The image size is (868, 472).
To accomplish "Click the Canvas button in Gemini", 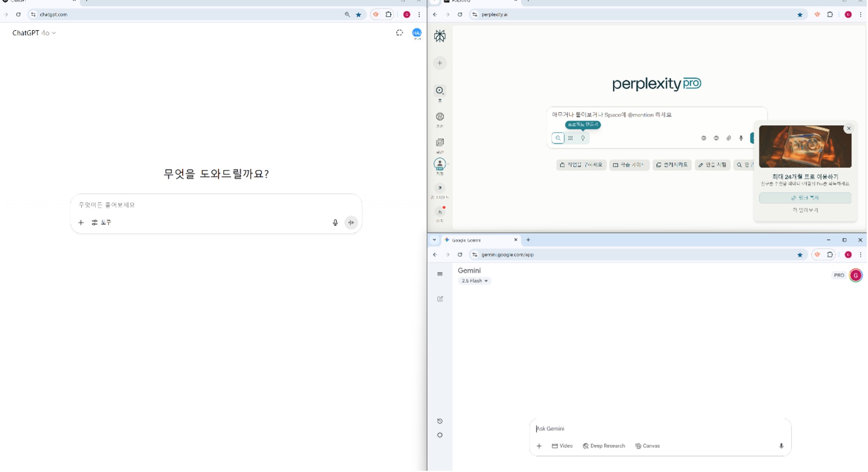I will click(x=648, y=446).
